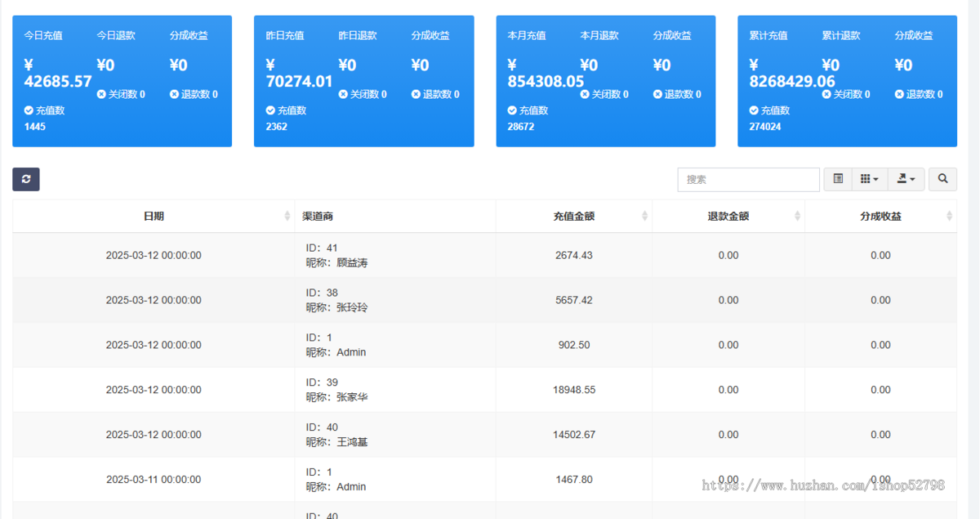Click check icon beside 充值数 in 今日充值 card
The height and width of the screenshot is (519, 980).
click(x=29, y=110)
